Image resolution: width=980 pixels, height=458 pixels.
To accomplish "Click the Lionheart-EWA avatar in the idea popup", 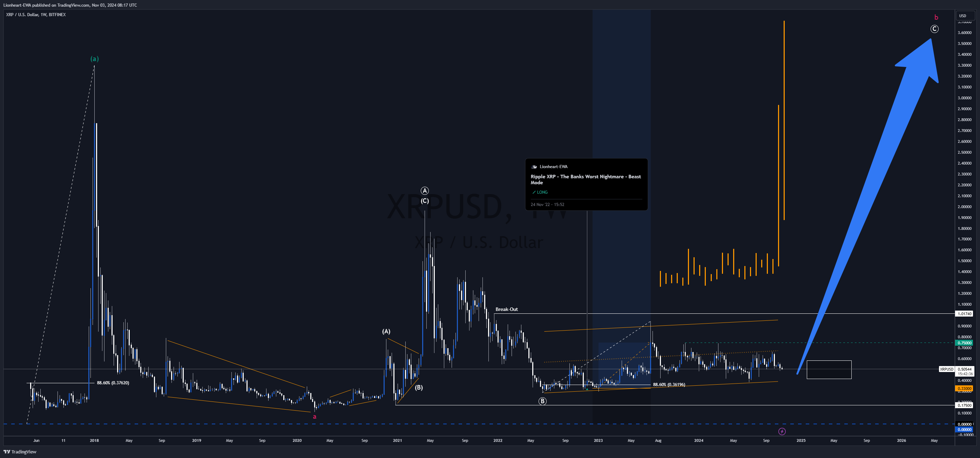I will tap(534, 167).
